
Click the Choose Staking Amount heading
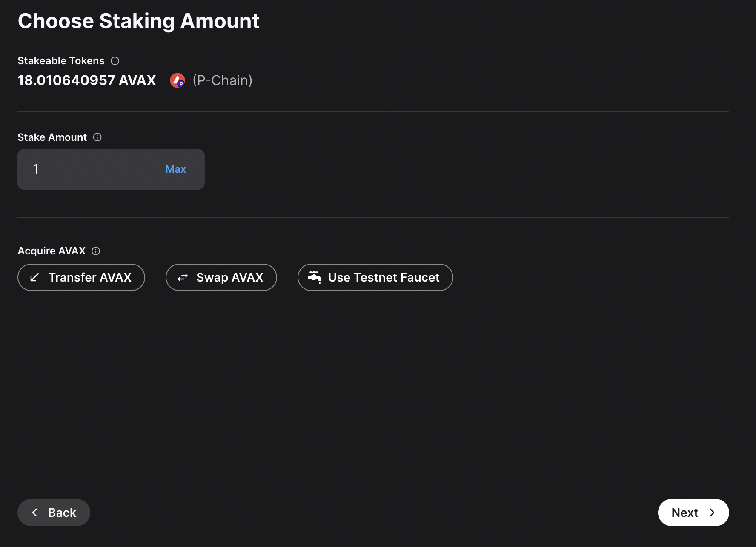[x=138, y=21]
